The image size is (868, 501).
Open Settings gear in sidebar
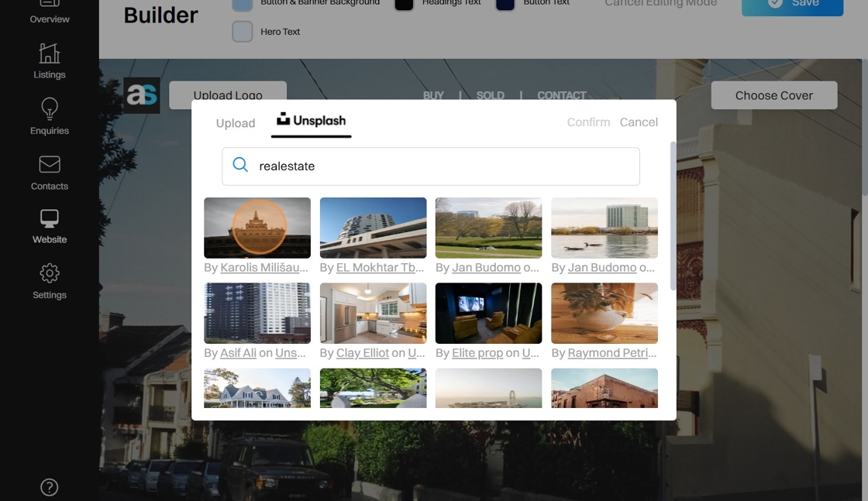click(50, 281)
